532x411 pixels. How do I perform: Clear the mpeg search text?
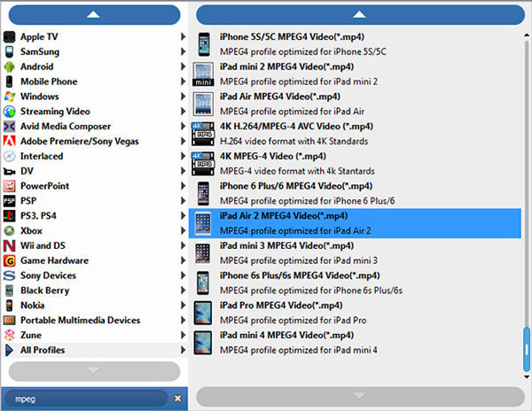tap(176, 399)
